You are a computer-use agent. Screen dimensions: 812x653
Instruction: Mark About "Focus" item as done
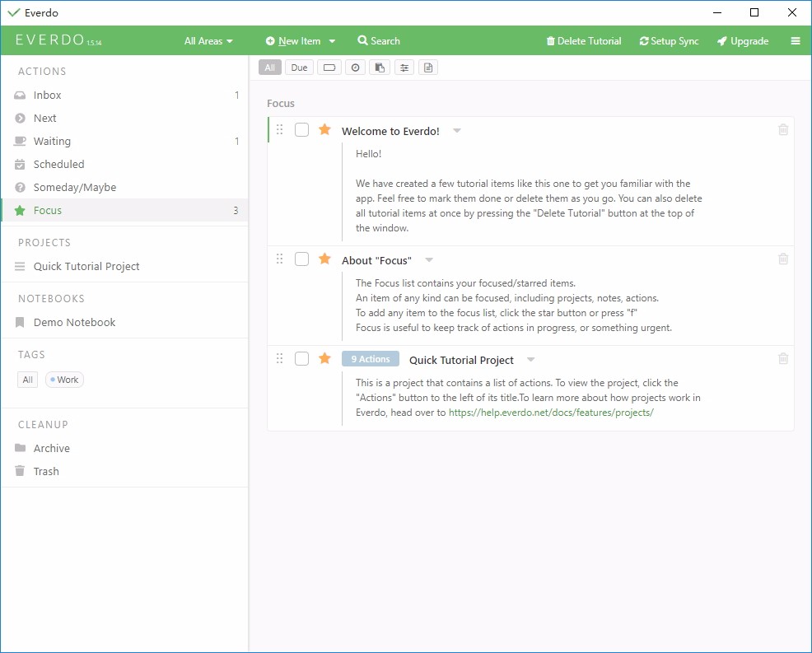302,259
